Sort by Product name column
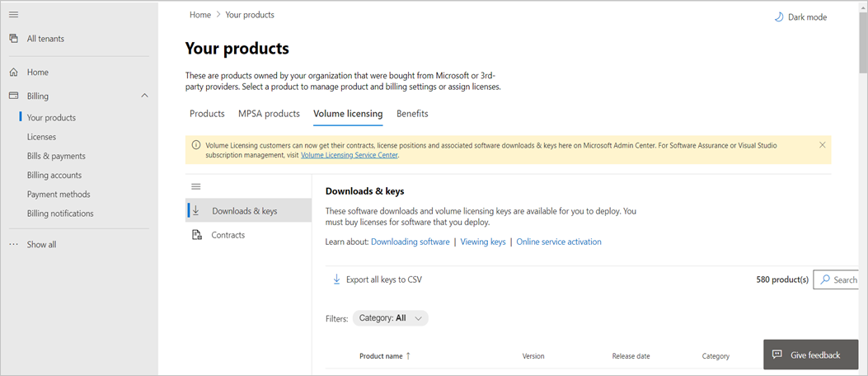This screenshot has height=376, width=868. tap(381, 356)
